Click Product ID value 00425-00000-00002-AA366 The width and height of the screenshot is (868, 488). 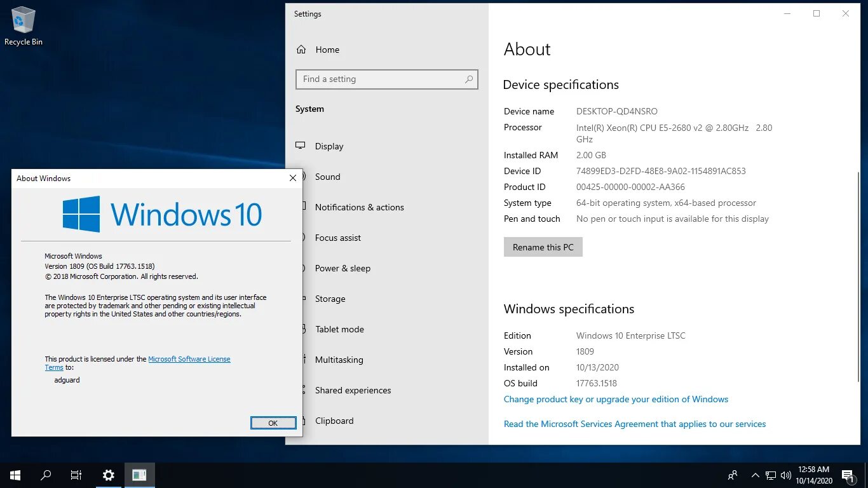(630, 187)
